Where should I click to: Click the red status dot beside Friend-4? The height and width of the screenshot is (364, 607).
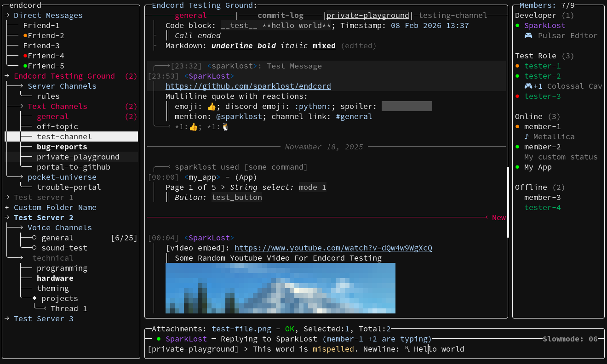pos(25,56)
